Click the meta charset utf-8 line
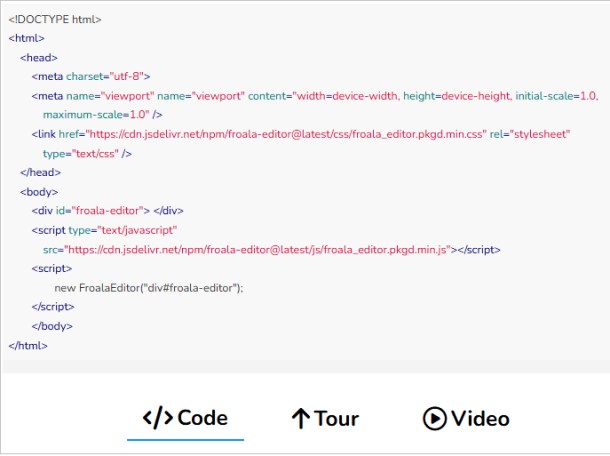 pyautogui.click(x=91, y=76)
